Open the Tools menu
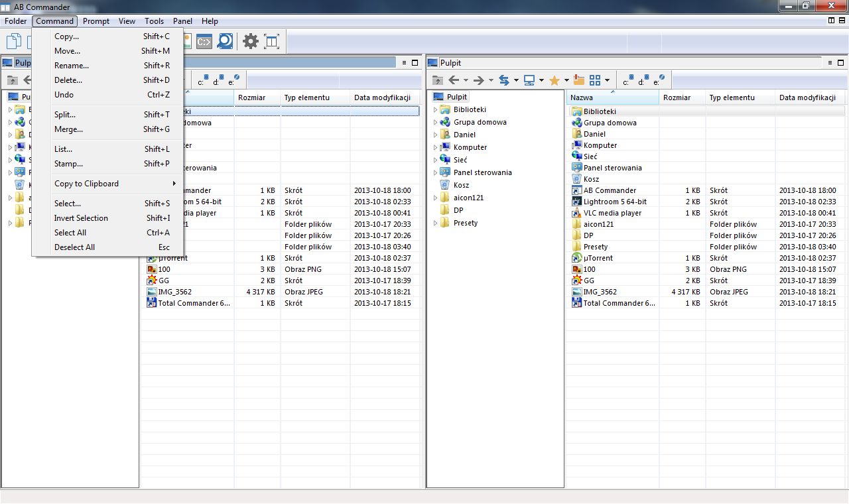 [x=155, y=21]
